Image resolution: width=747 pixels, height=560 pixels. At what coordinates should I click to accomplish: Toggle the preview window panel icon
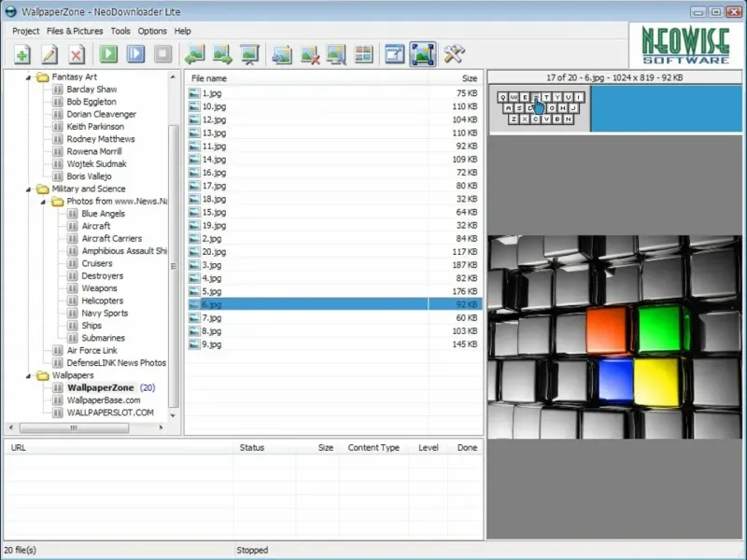[394, 54]
